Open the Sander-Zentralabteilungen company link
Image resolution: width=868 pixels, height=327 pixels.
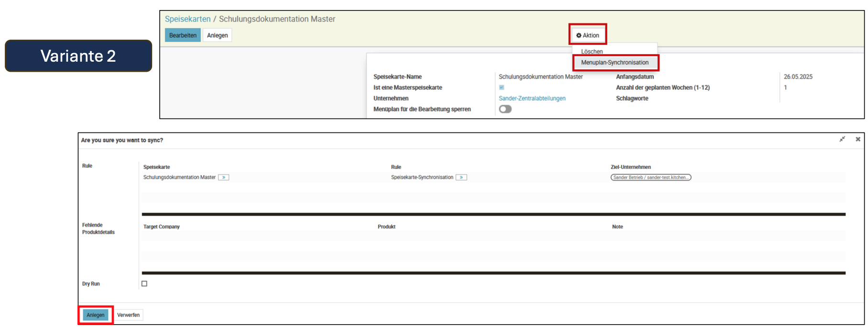tap(532, 98)
